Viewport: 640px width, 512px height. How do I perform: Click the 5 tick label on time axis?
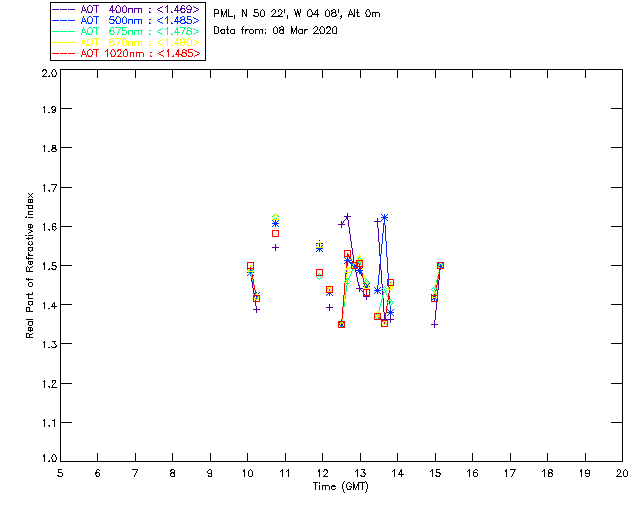(60, 473)
